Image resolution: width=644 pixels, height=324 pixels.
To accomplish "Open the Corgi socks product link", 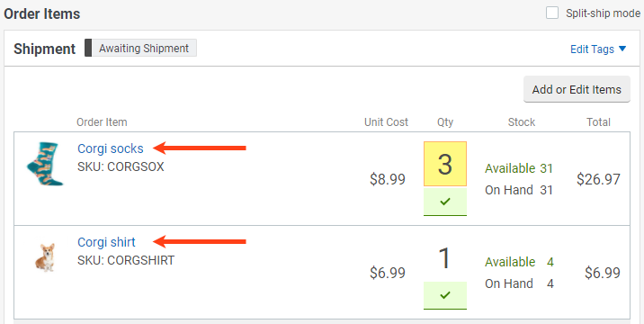I will [111, 148].
